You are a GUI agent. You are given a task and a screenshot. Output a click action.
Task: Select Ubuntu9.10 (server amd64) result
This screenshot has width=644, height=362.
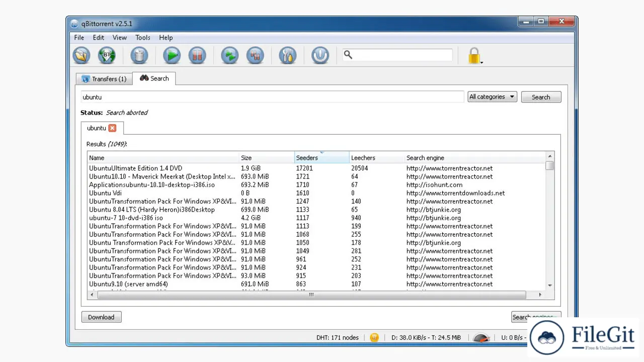coord(316,284)
